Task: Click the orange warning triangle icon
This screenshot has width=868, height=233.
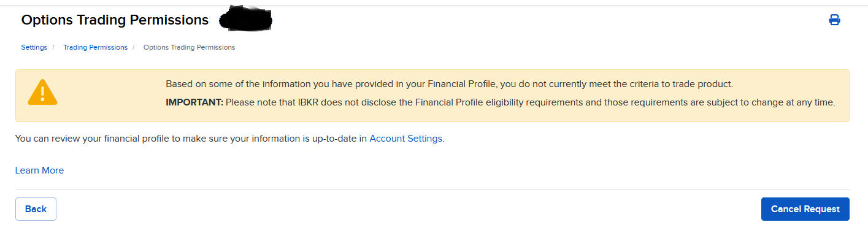Action: coord(42,93)
